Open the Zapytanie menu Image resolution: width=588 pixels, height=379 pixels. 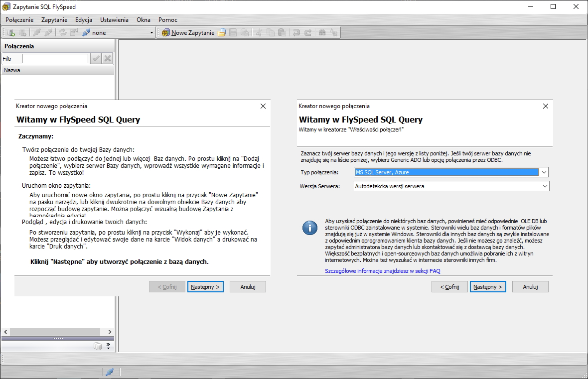click(x=54, y=20)
